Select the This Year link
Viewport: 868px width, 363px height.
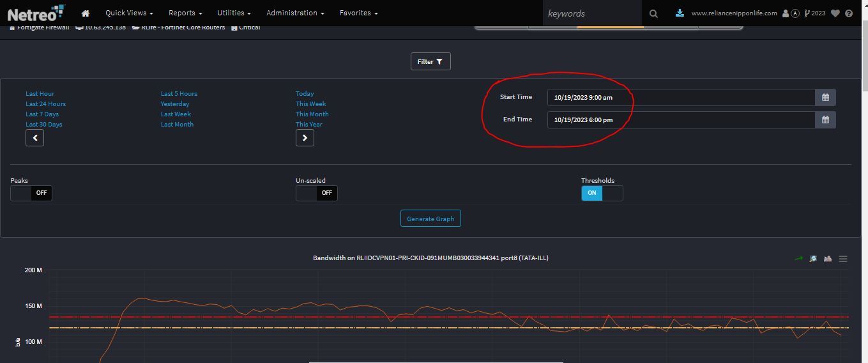pos(309,125)
